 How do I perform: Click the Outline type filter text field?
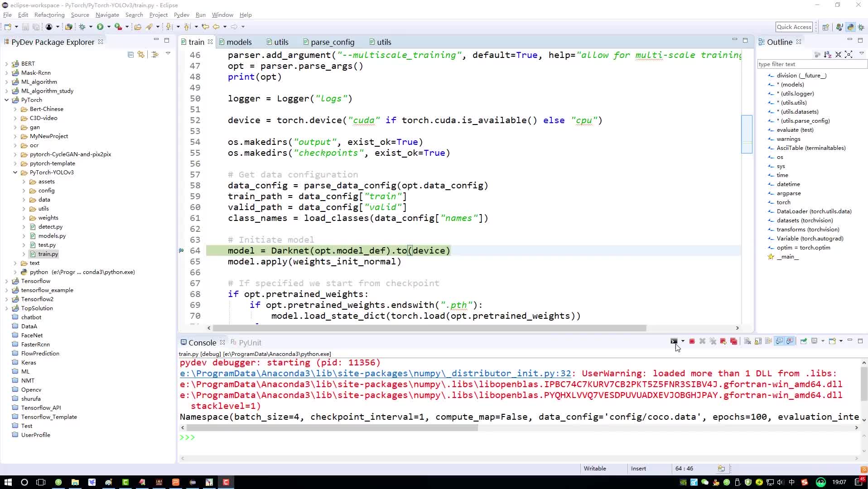pos(812,64)
